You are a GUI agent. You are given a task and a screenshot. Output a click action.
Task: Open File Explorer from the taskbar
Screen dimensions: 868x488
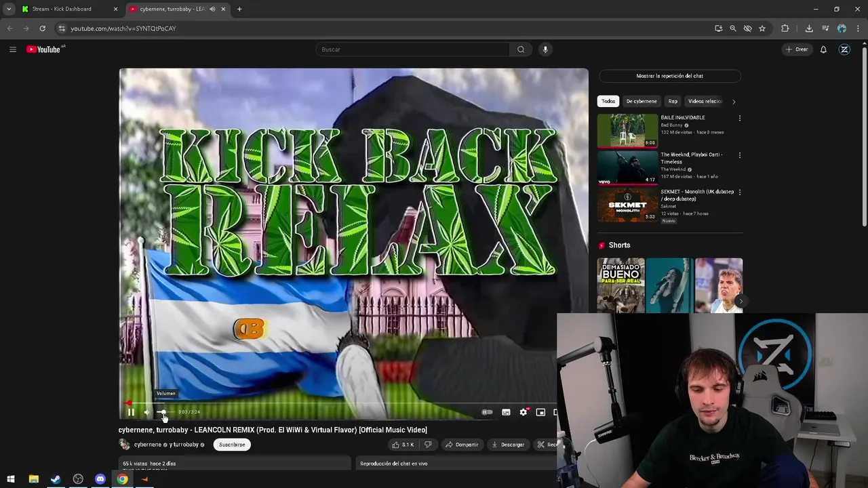click(x=34, y=479)
